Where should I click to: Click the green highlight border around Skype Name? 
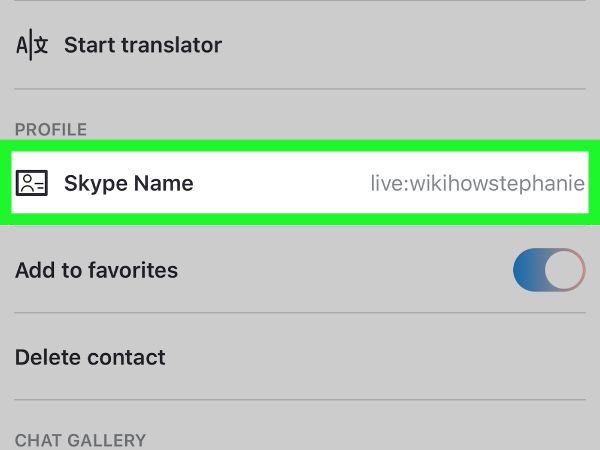click(300, 146)
